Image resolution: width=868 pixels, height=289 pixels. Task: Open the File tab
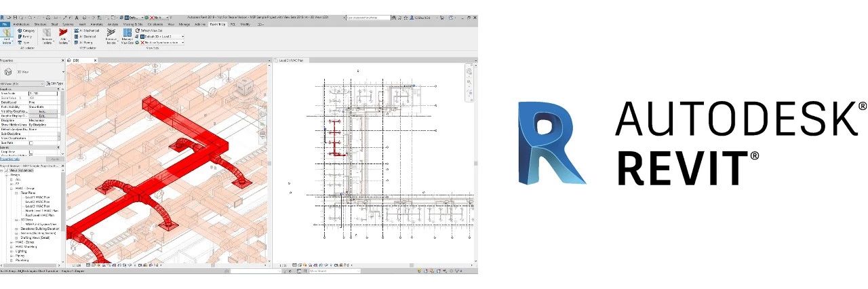5,24
